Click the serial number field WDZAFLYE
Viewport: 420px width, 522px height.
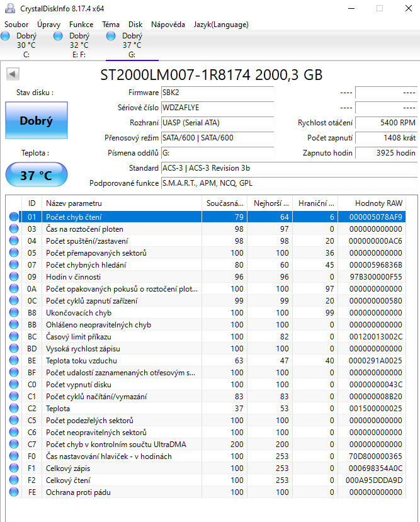217,108
